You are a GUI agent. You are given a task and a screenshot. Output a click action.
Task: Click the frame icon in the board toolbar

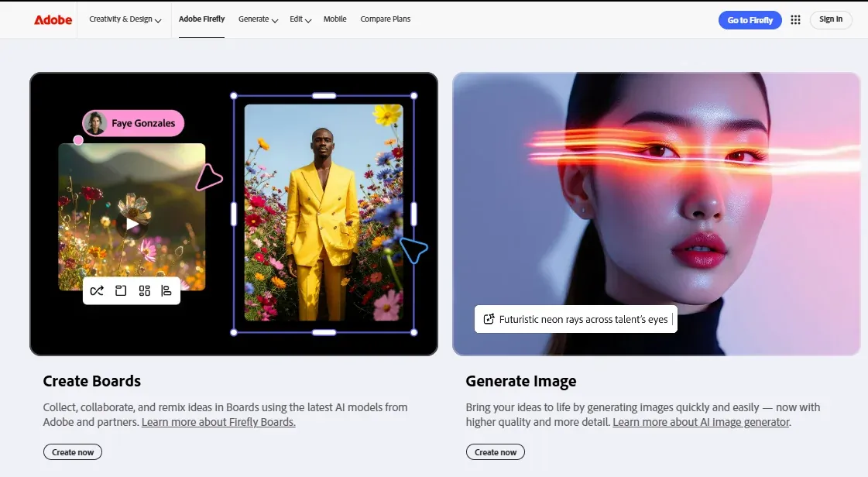click(121, 290)
